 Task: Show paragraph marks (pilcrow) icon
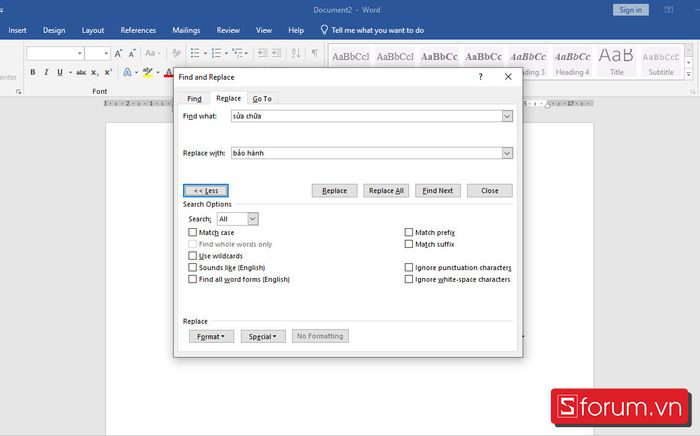[315, 54]
